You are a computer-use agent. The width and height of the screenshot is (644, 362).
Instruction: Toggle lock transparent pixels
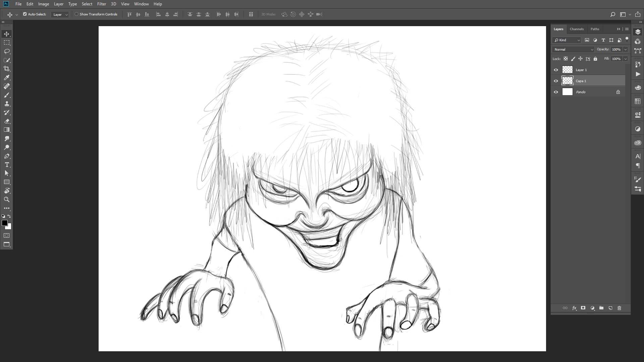[x=566, y=59]
